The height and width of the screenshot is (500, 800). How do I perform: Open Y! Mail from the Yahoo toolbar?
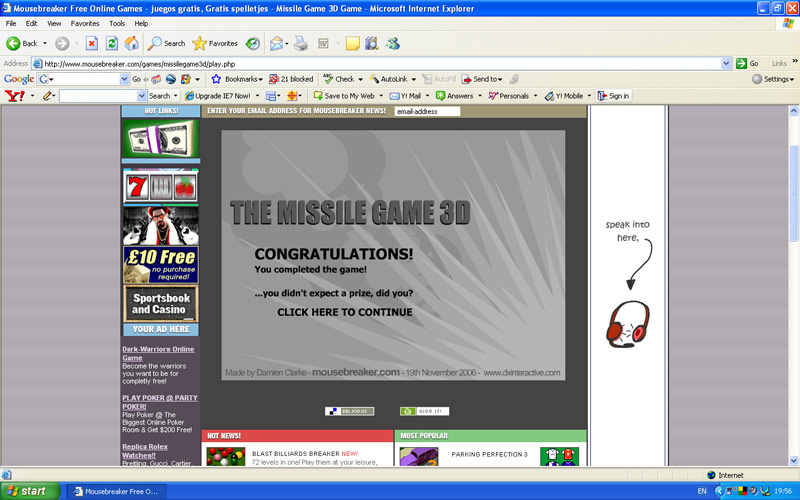click(405, 95)
